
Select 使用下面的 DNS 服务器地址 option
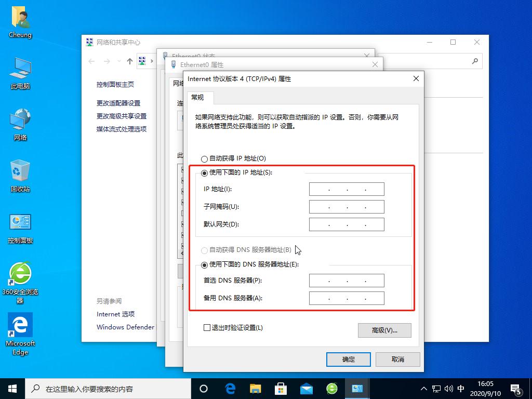pos(204,265)
